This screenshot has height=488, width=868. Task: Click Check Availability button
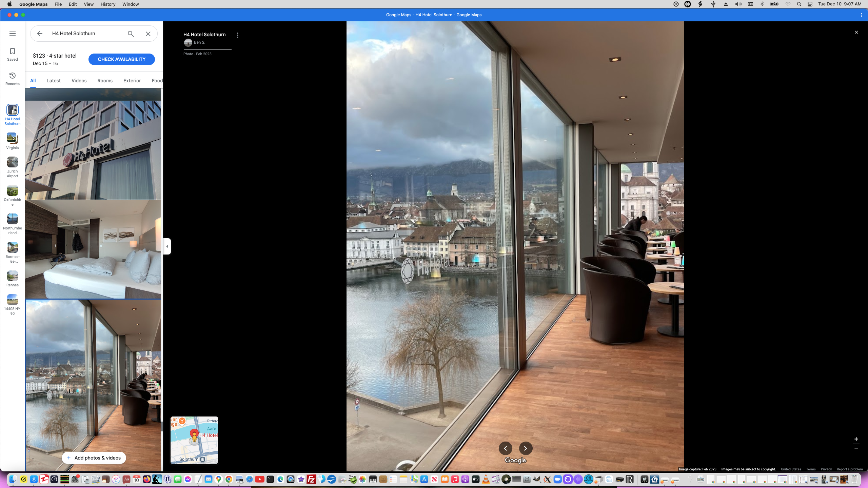click(x=121, y=59)
